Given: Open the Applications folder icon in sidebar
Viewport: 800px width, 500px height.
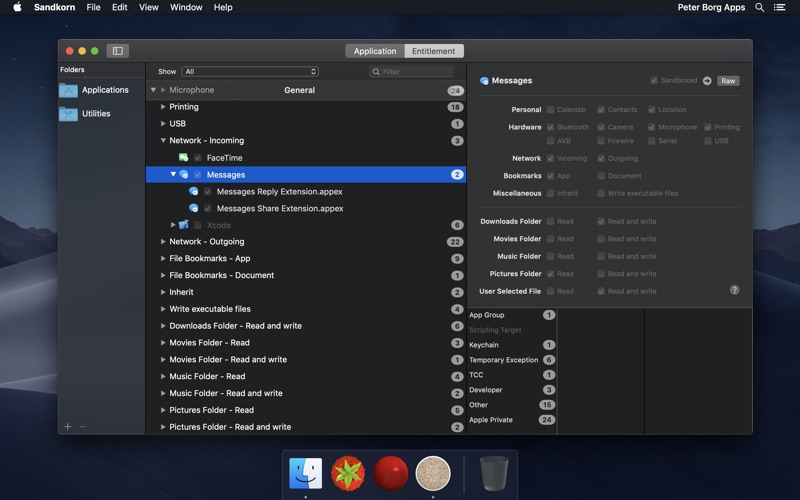Looking at the screenshot, I should [x=68, y=90].
